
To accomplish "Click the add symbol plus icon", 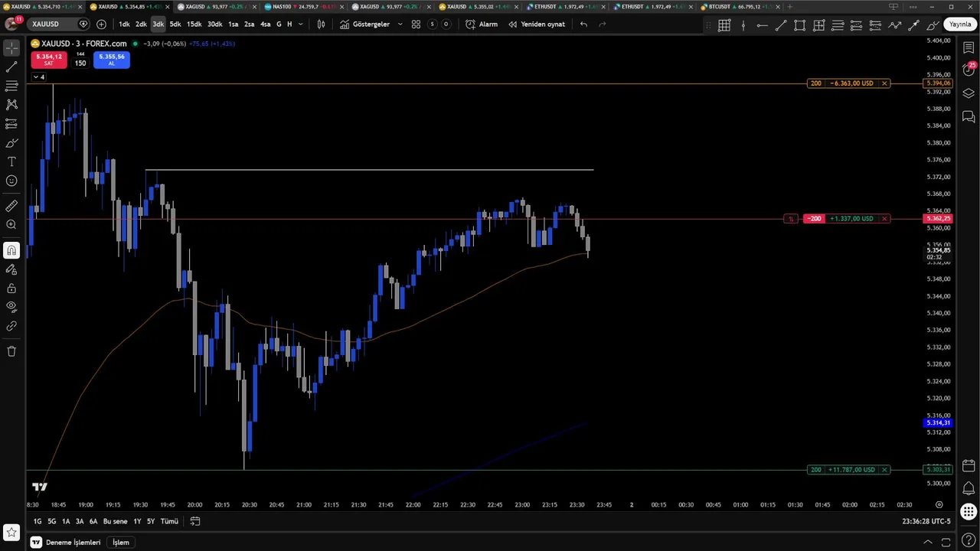I will tap(101, 24).
